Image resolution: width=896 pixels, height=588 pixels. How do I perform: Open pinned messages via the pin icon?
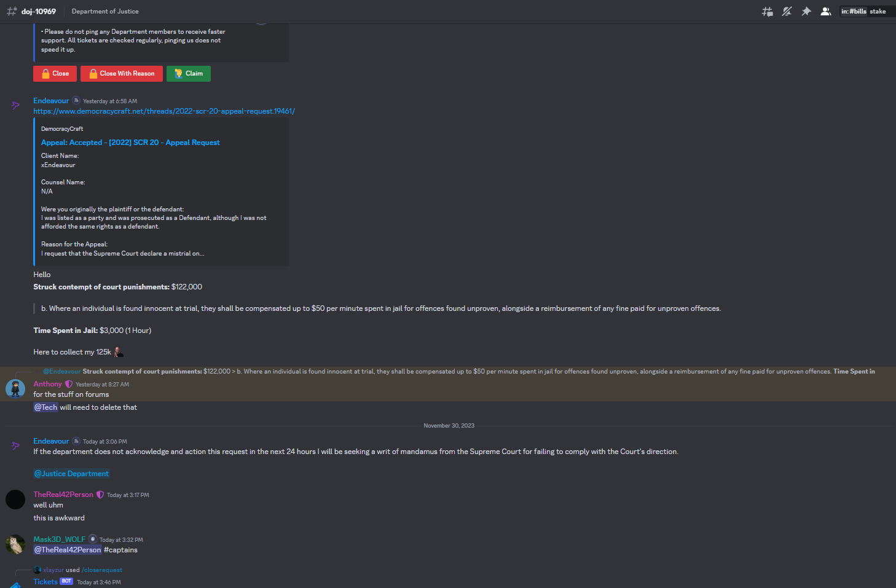[806, 12]
